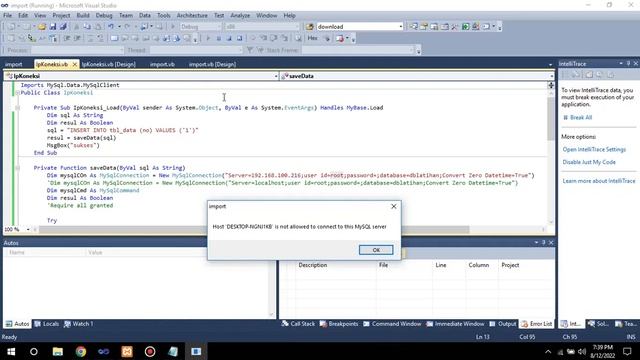Toggle auto-hide pin of IntelliTrace panel
The width and height of the screenshot is (640, 360).
628,64
